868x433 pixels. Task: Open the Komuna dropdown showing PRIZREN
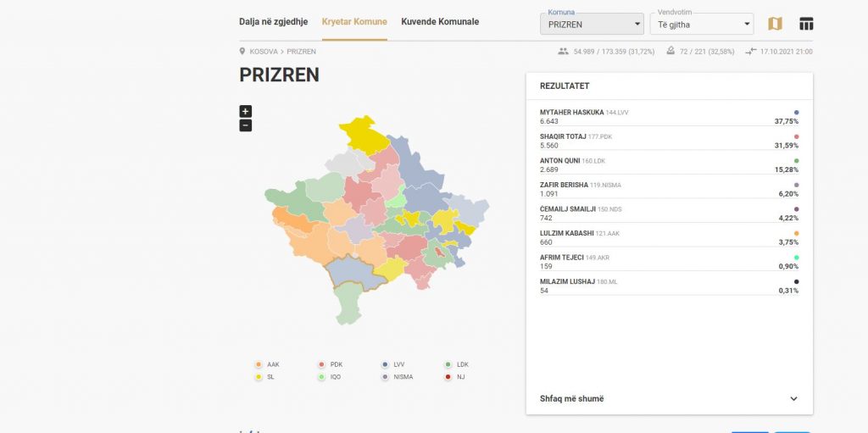(x=592, y=25)
